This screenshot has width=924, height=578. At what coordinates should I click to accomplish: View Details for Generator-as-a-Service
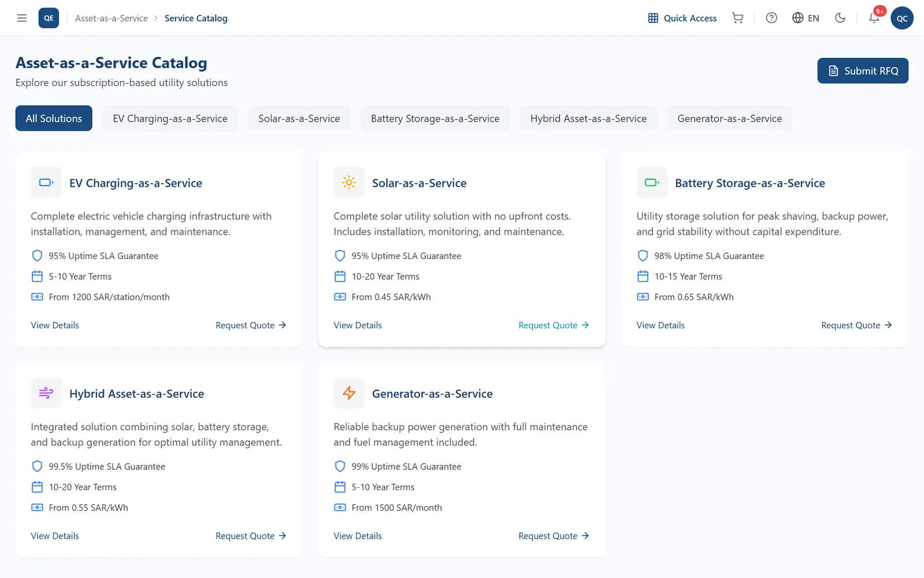(x=358, y=536)
